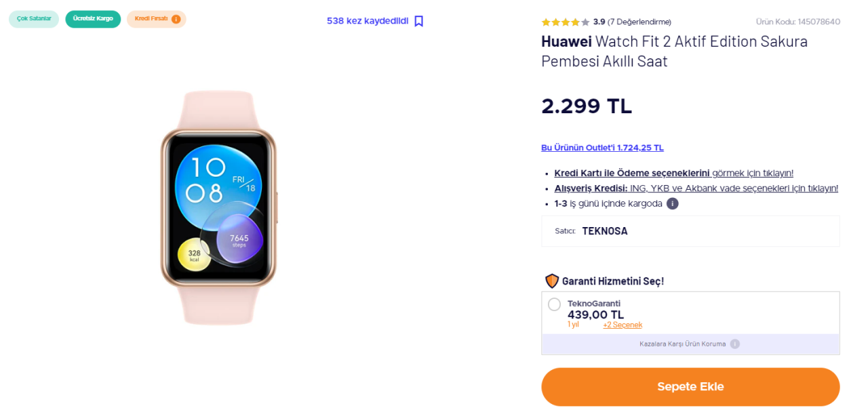This screenshot has height=408, width=868.
Task: Click the Ücretsiz Kargo badge
Action: pyautogui.click(x=93, y=19)
